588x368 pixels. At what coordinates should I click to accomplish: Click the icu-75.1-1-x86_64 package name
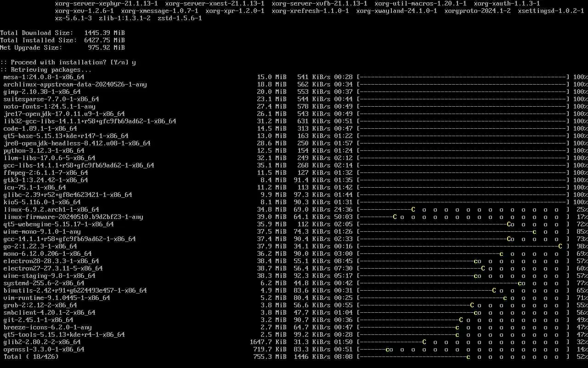click(34, 188)
